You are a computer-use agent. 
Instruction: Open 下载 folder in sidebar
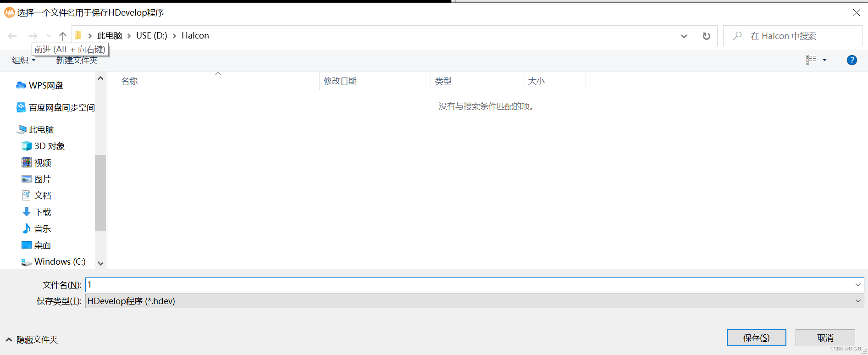pos(36,212)
